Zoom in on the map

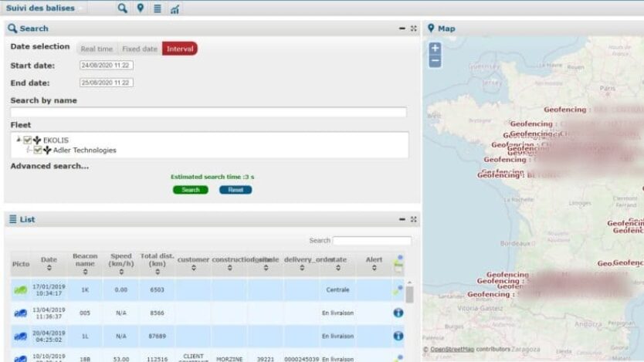435,49
